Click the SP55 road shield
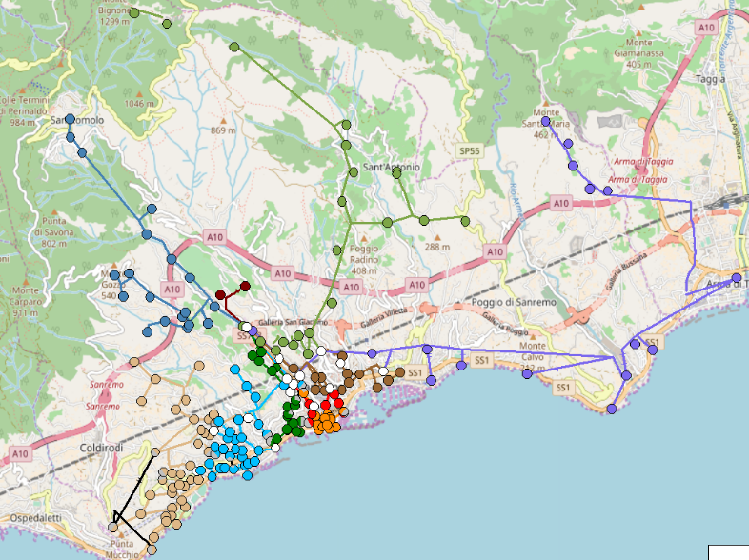Viewport: 749px width, 560px height. point(469,150)
